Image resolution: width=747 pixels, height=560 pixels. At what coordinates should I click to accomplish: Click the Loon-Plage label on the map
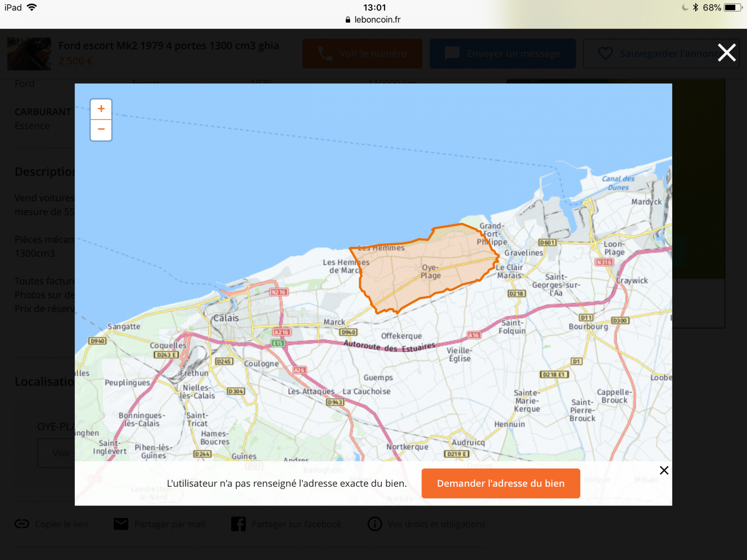click(x=614, y=248)
